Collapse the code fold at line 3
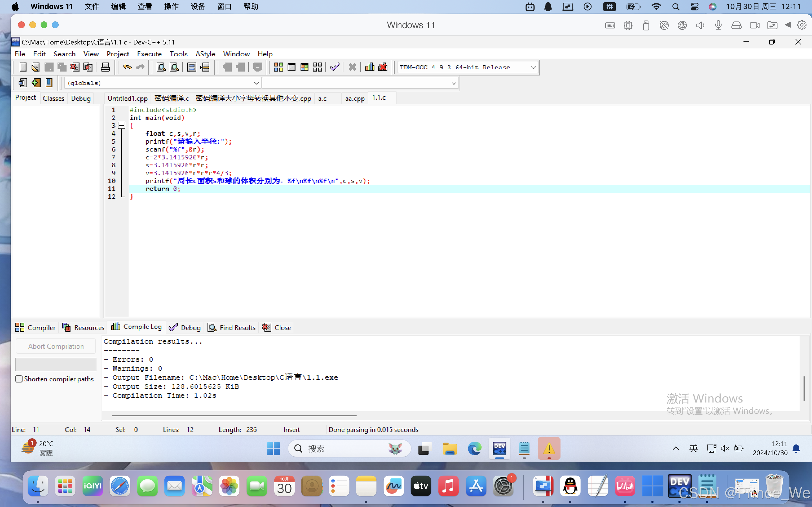This screenshot has width=812, height=507. [122, 125]
